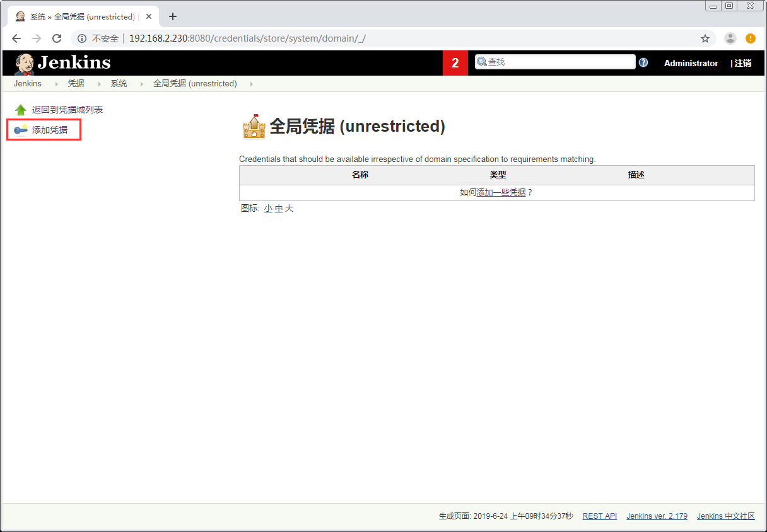Click the green up arrow icon

click(x=21, y=110)
